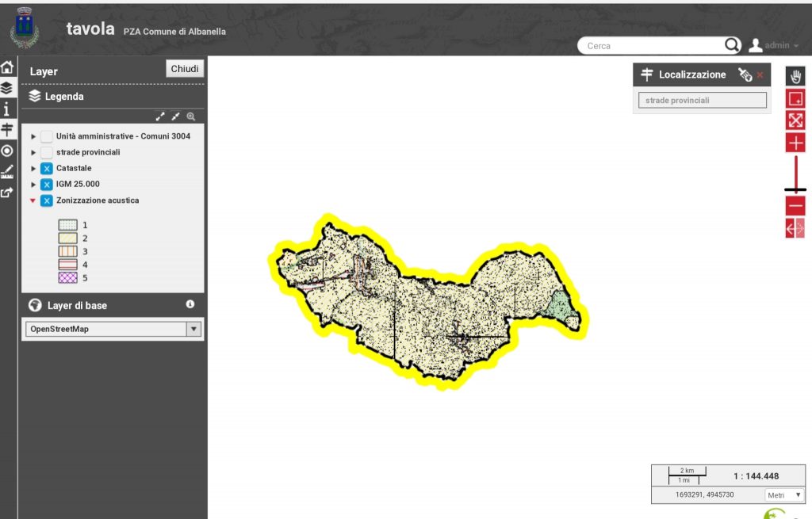
Task: Click the IGM 25.000 layer name
Action: tap(78, 184)
